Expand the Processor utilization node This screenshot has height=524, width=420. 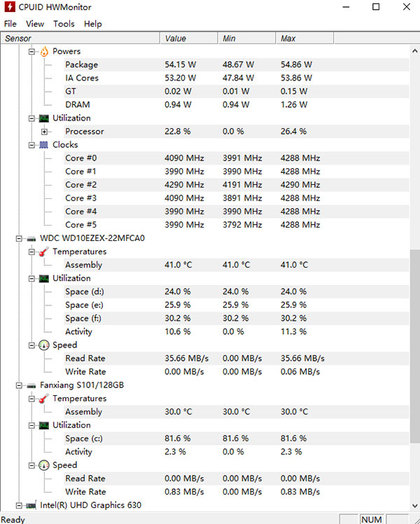(x=44, y=132)
